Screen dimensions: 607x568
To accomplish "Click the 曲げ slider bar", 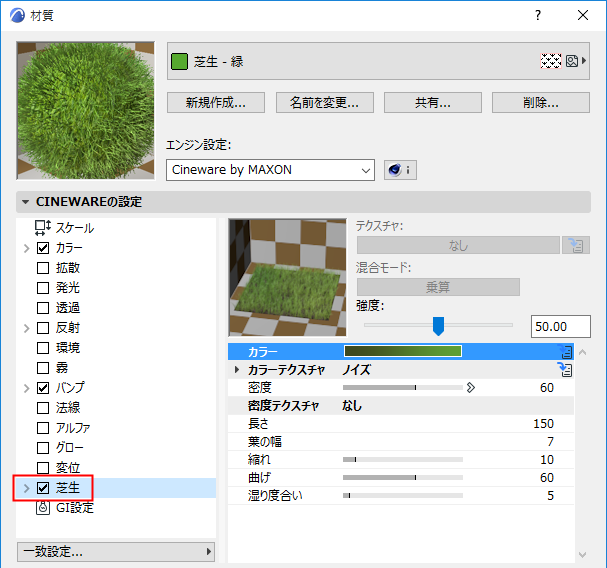I will (403, 477).
